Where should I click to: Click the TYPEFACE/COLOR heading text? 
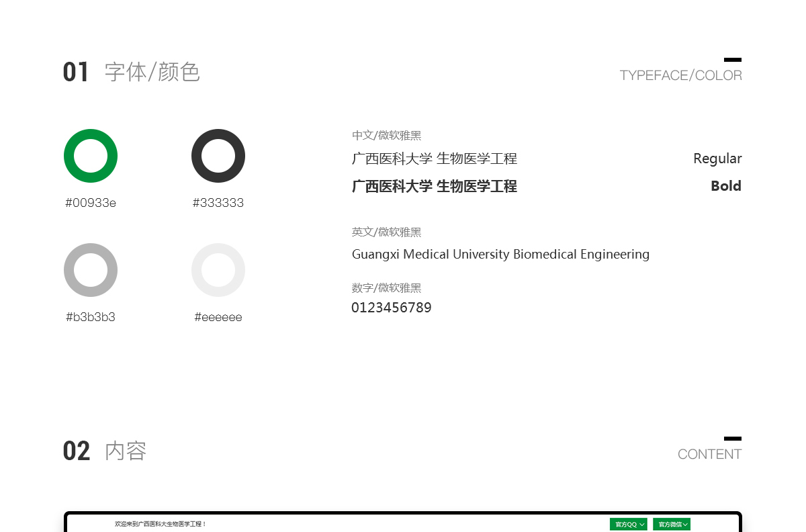coord(680,75)
